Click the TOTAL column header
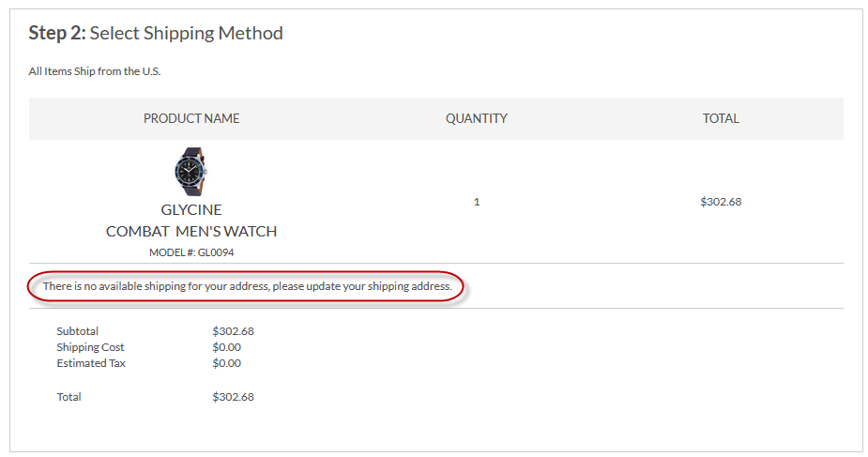 721,118
